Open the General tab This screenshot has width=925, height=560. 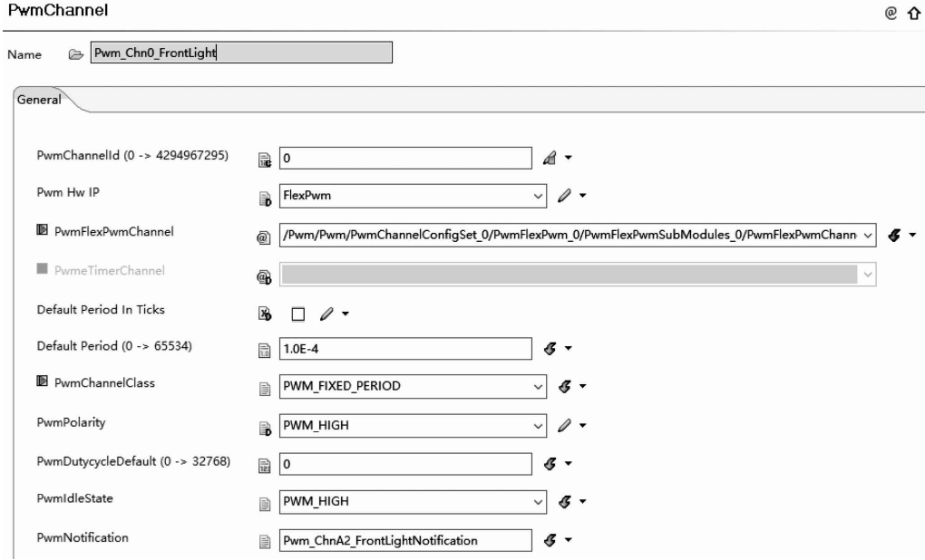click(39, 100)
